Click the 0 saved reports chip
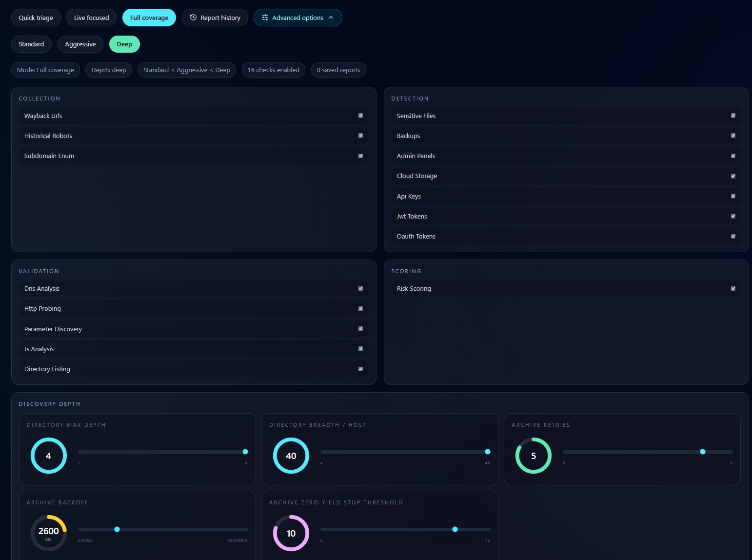The height and width of the screenshot is (560, 752). (x=338, y=70)
